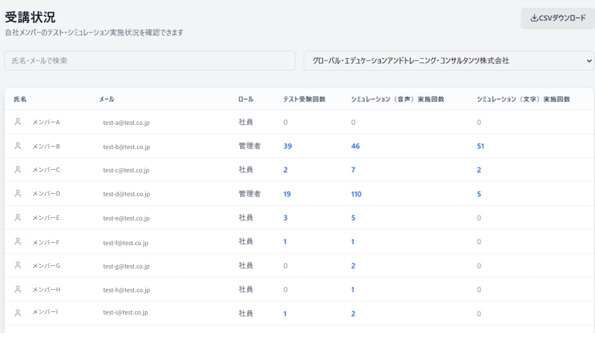
Task: Open メンバーD's test count 19
Action: coord(287,194)
